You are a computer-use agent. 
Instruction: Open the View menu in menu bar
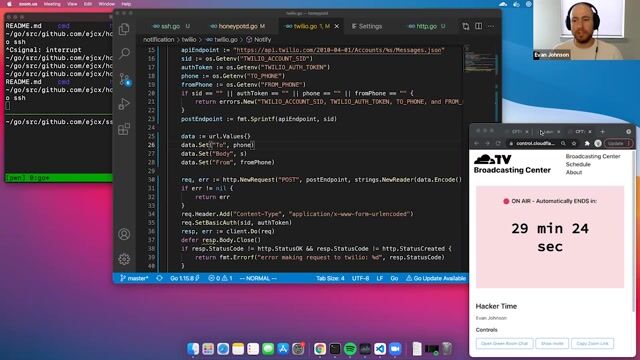(x=72, y=4)
